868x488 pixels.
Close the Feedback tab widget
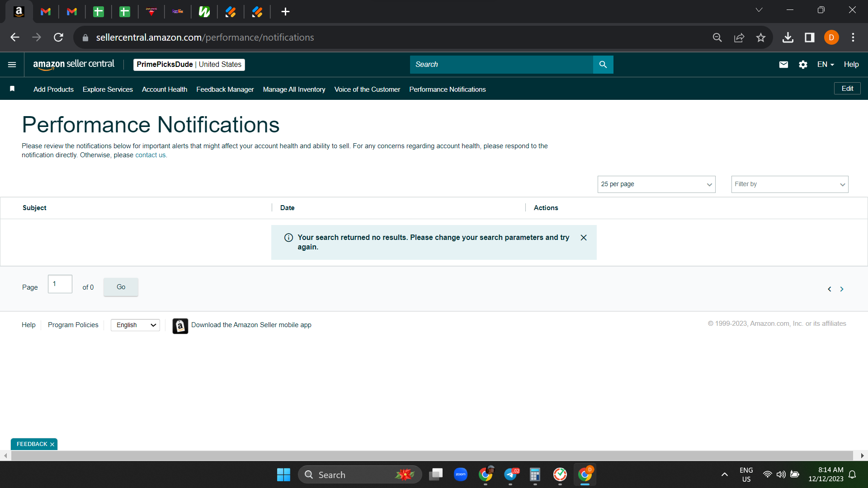[x=52, y=445]
